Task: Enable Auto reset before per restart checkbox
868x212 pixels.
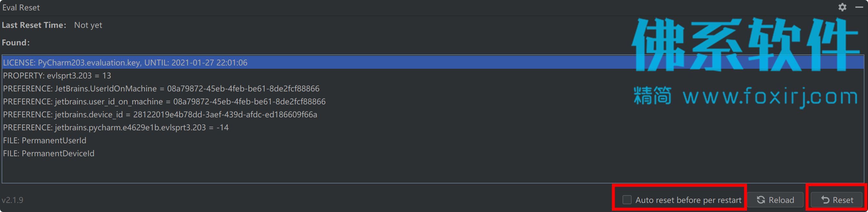Action: pyautogui.click(x=627, y=199)
